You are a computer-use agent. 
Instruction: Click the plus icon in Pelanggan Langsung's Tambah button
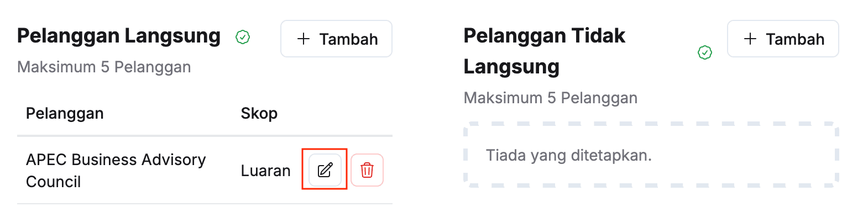(x=303, y=39)
